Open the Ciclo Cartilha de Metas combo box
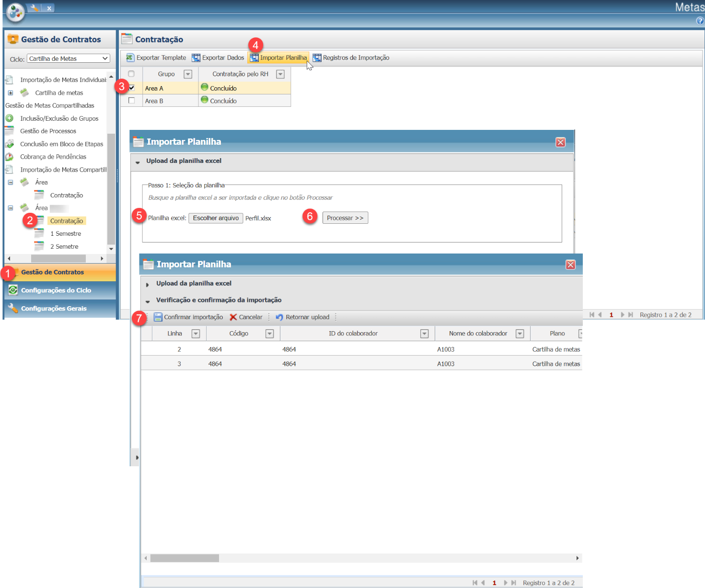 68,58
